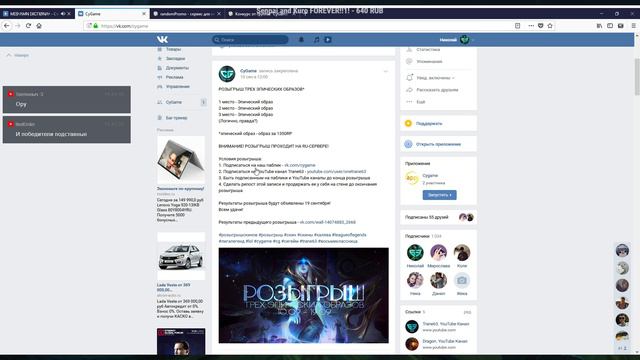Open Подписаны 55 друзей list
This screenshot has width=640, height=360.
coord(438,217)
